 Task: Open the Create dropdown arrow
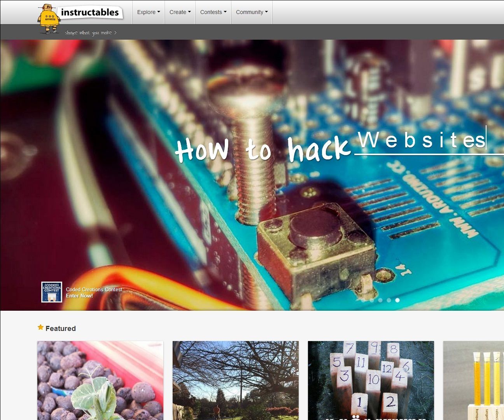click(x=190, y=12)
